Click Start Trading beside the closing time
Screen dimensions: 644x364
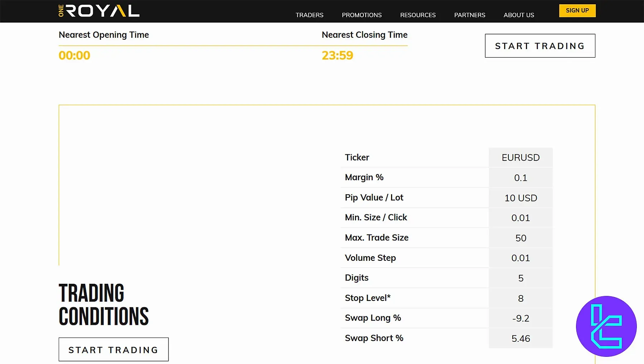pyautogui.click(x=540, y=46)
